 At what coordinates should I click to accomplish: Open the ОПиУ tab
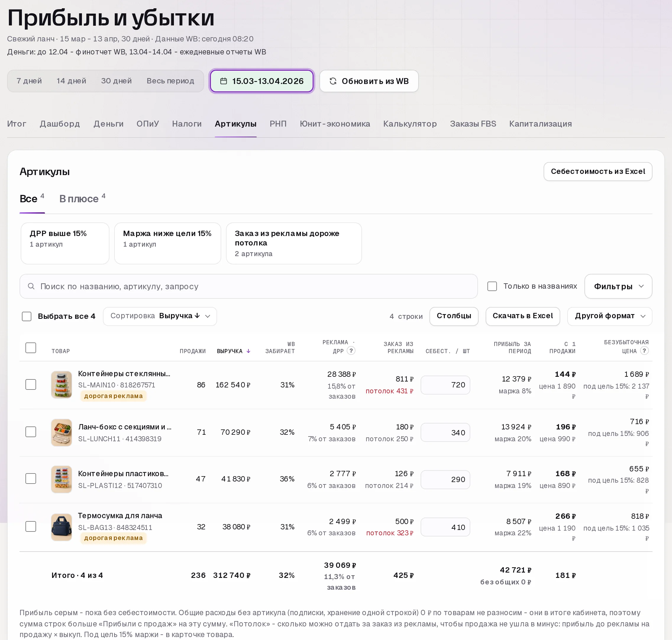148,124
